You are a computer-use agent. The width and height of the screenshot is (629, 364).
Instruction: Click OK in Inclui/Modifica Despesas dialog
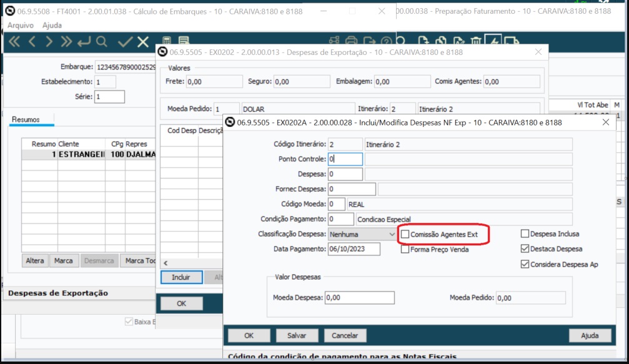click(x=249, y=335)
